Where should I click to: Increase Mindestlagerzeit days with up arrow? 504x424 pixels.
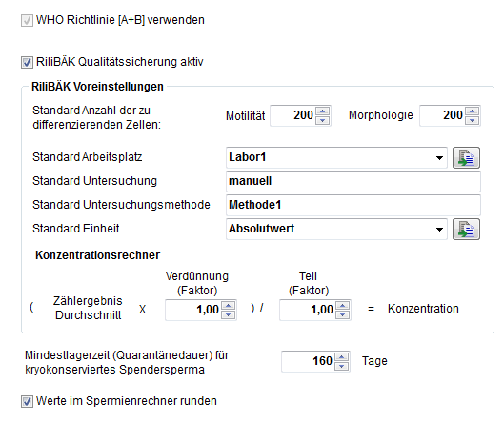pyautogui.click(x=341, y=357)
